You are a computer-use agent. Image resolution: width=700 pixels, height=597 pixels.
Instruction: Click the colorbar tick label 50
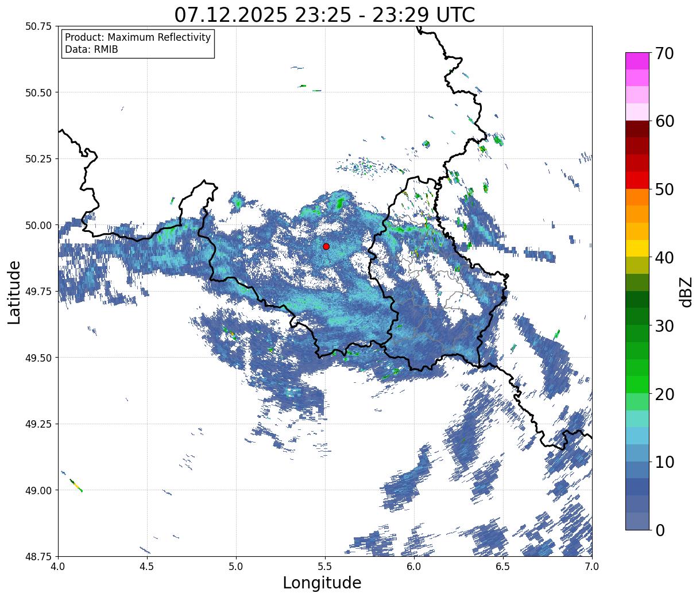click(664, 189)
